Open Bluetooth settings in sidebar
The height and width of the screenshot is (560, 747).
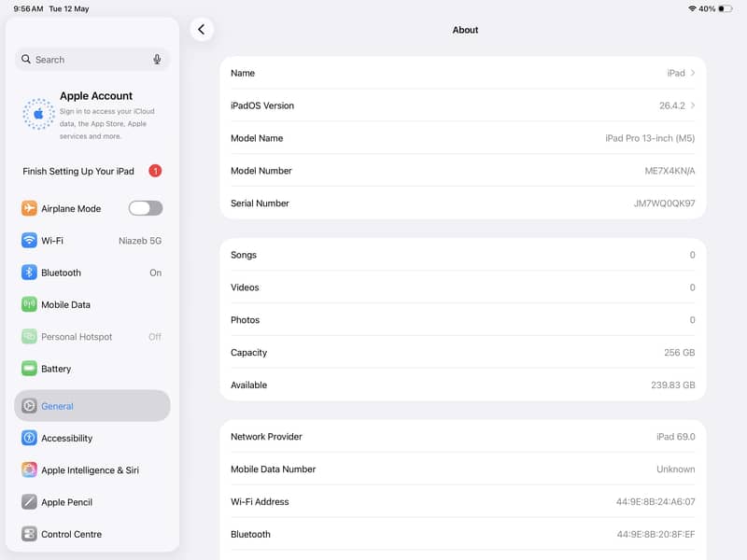[92, 273]
